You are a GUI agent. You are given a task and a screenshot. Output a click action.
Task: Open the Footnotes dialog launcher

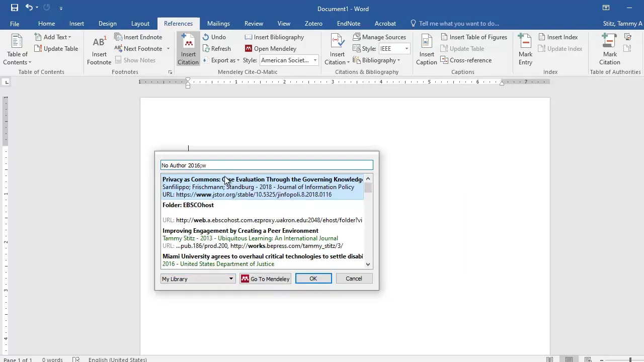coord(170,72)
